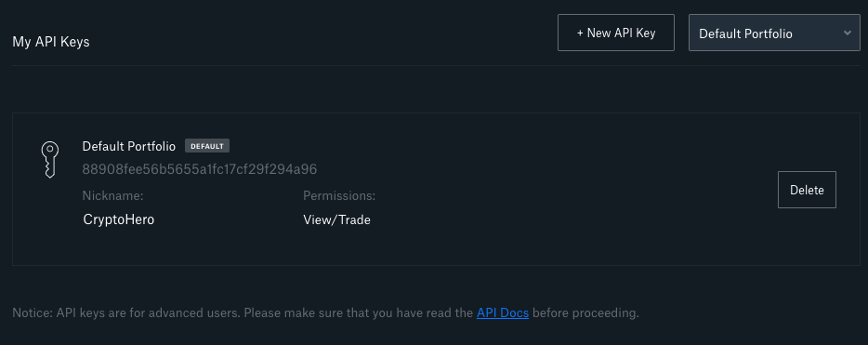868x345 pixels.
Task: Open the API Docs link
Action: tap(502, 312)
